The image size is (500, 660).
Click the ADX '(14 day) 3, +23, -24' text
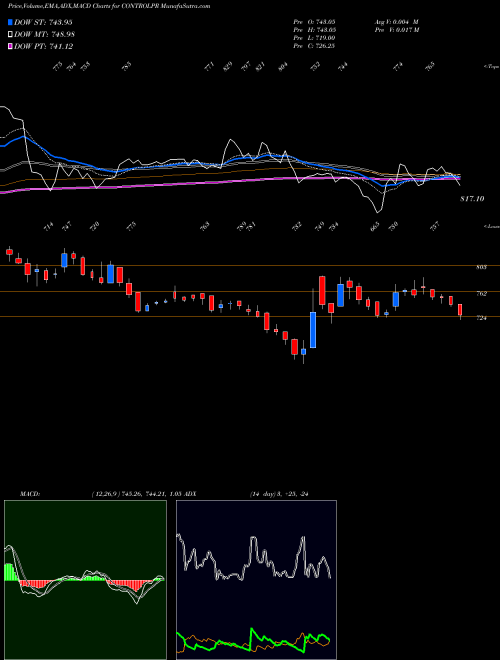[279, 494]
